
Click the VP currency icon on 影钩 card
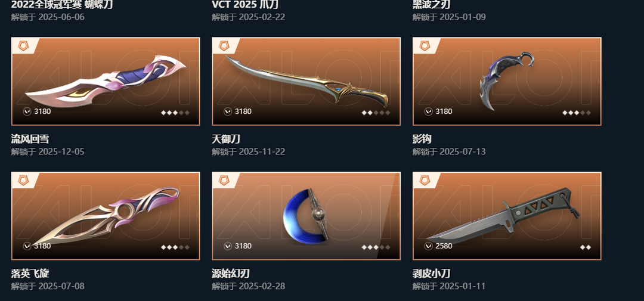[x=428, y=111]
